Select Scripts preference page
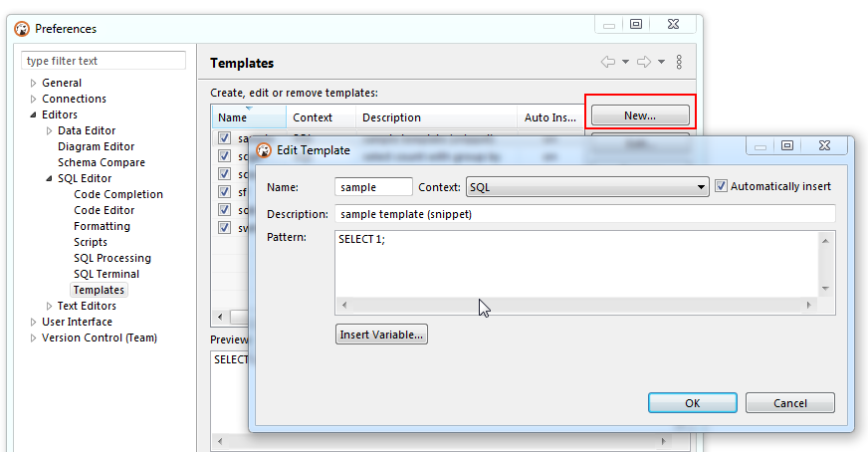The width and height of the screenshot is (868, 452). tap(91, 242)
